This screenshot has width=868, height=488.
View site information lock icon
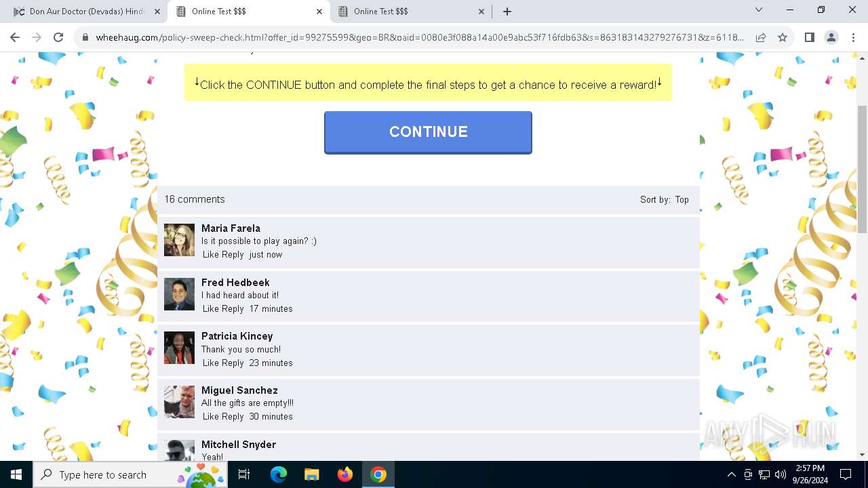point(85,37)
